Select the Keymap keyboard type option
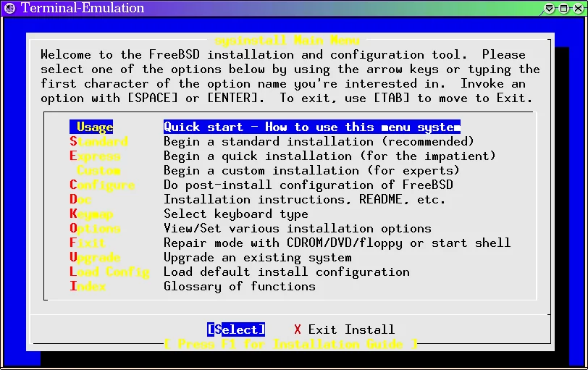Screen dimensions: 588x370 tap(91, 214)
